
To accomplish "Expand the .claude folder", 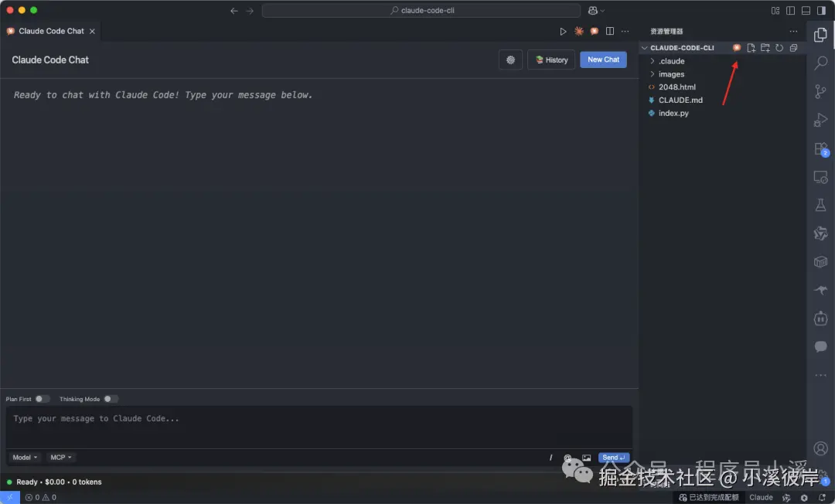I will (x=672, y=61).
